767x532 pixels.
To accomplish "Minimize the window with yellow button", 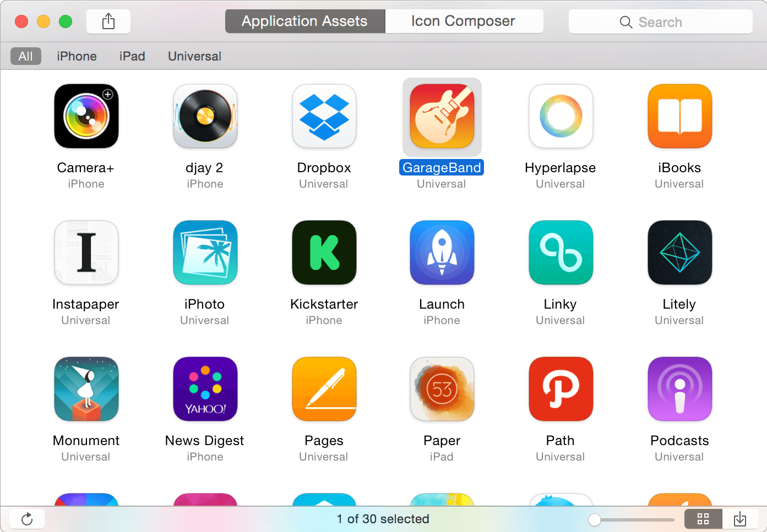I will [43, 21].
